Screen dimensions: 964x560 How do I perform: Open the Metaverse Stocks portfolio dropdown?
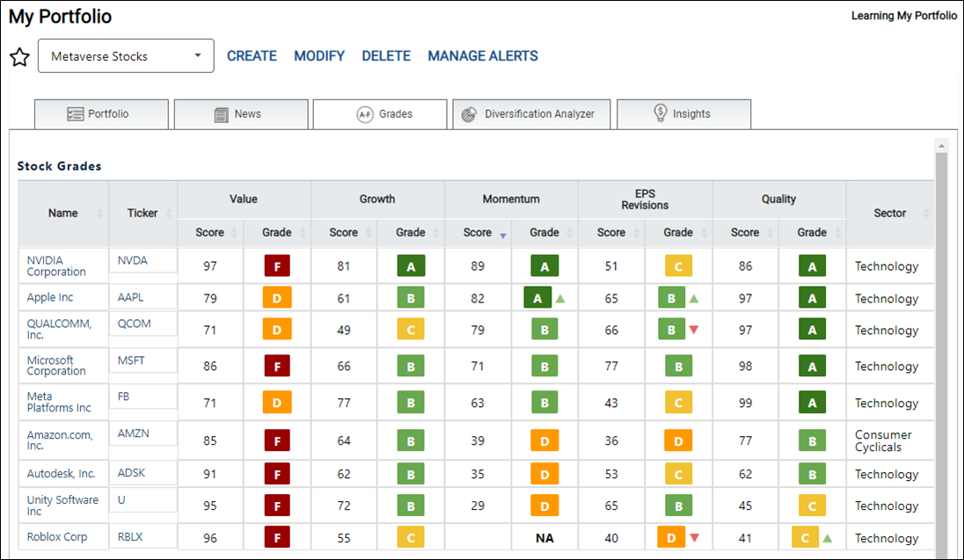click(126, 56)
